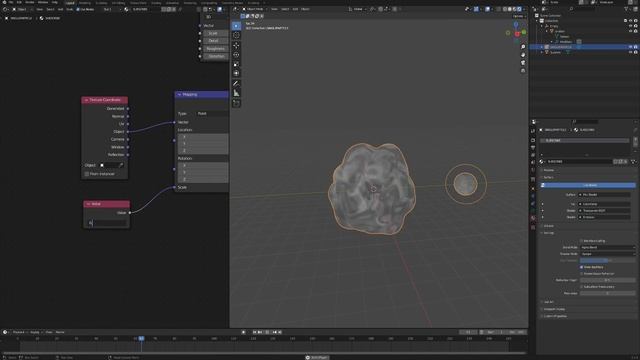Switch to the Layout workspace tab
The image size is (640, 360).
pos(70,3)
